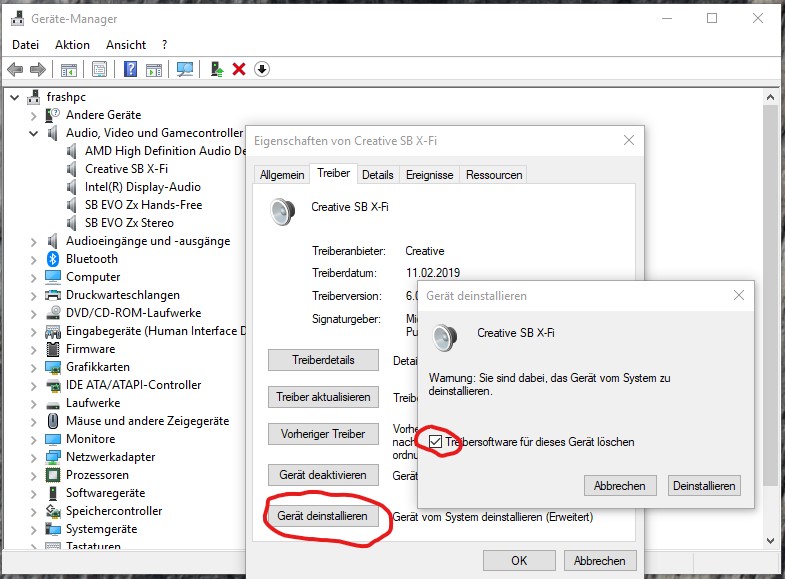
Task: Click the Computer category icon
Action: click(x=53, y=277)
